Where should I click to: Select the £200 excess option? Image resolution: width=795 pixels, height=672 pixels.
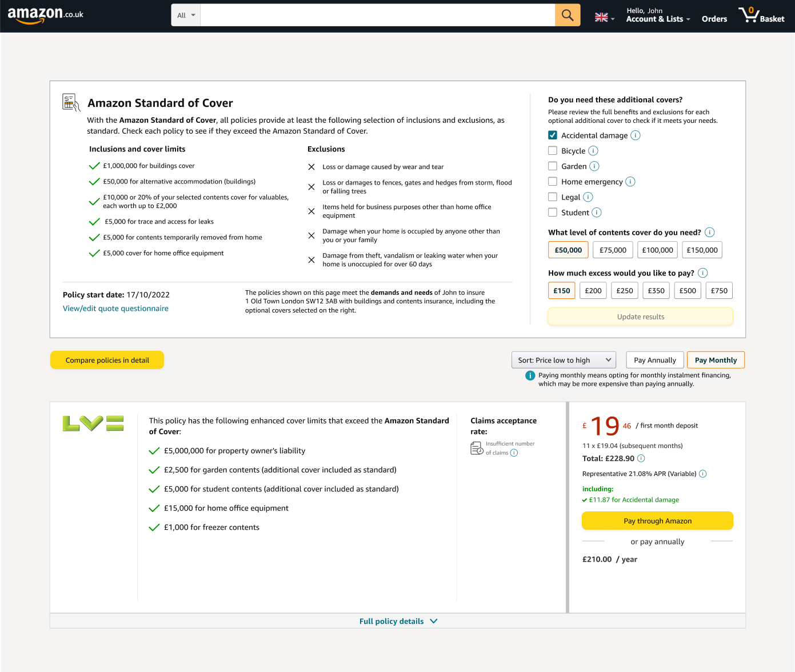tap(593, 290)
